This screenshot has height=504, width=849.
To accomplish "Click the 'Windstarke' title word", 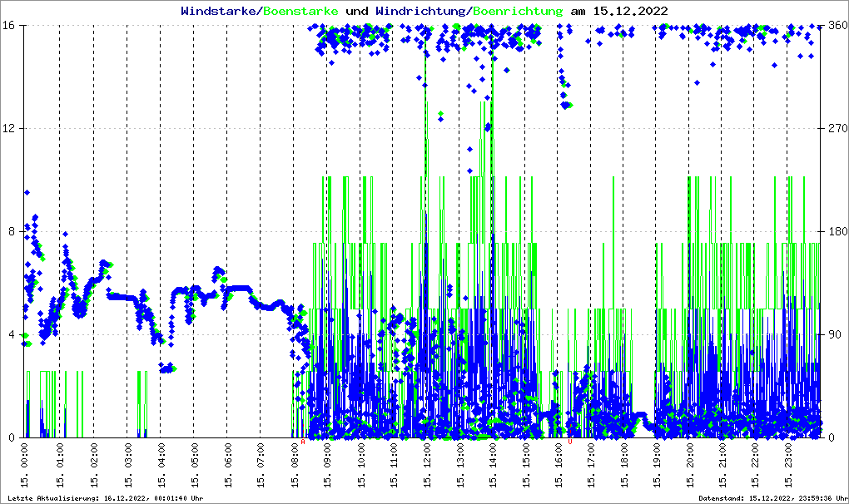I will point(218,11).
